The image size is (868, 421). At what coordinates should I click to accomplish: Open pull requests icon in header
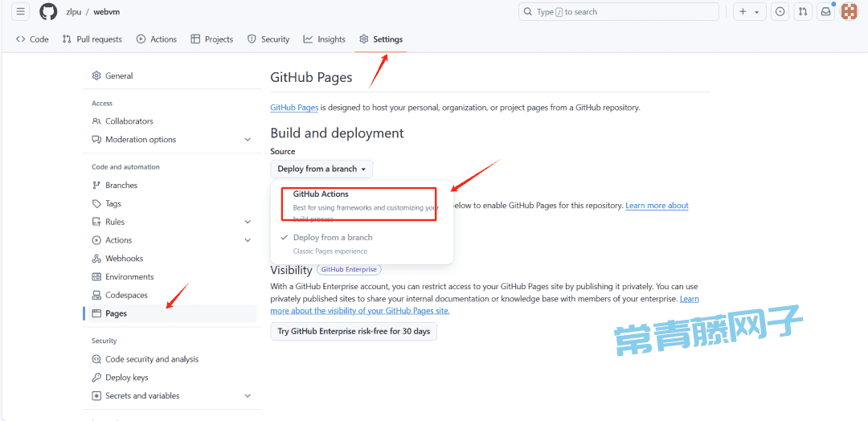click(x=803, y=11)
